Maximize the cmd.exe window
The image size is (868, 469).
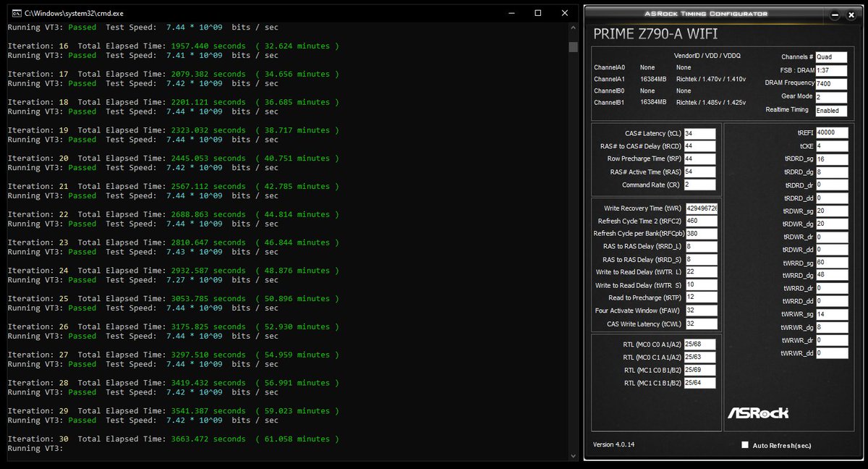click(537, 13)
